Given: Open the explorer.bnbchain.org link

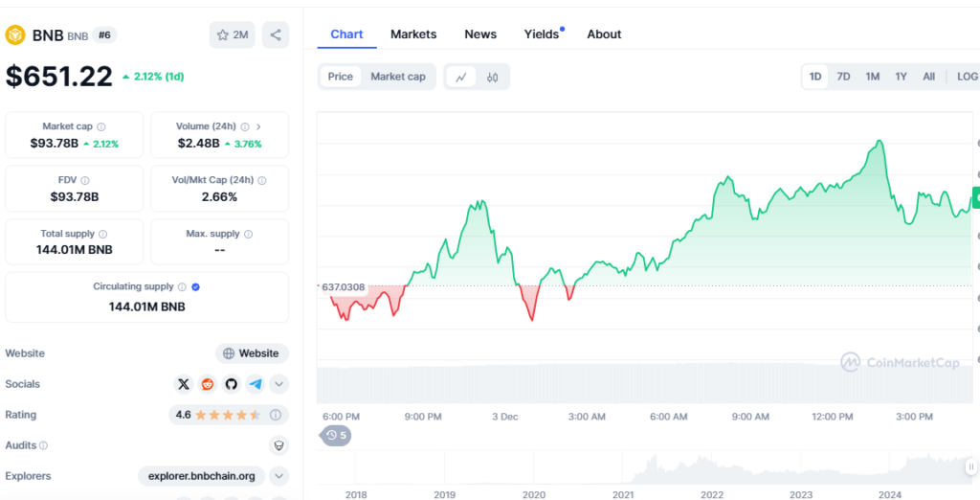Looking at the screenshot, I should coord(201,476).
